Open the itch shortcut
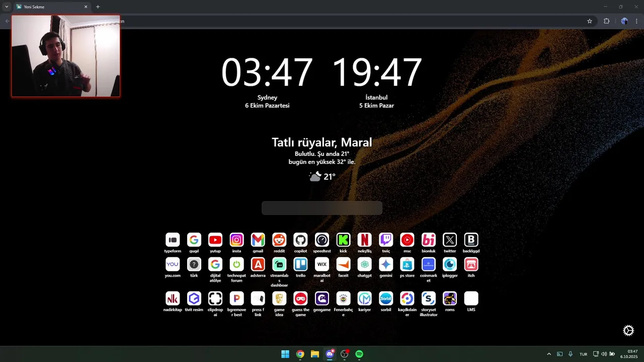 (471, 264)
